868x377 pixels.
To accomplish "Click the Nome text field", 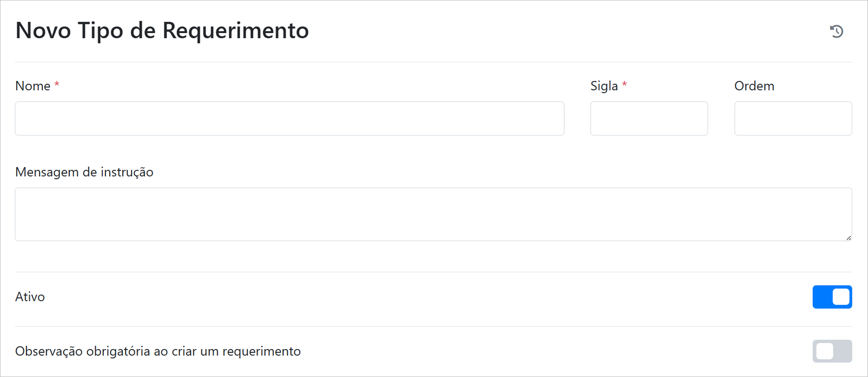I will (x=289, y=119).
